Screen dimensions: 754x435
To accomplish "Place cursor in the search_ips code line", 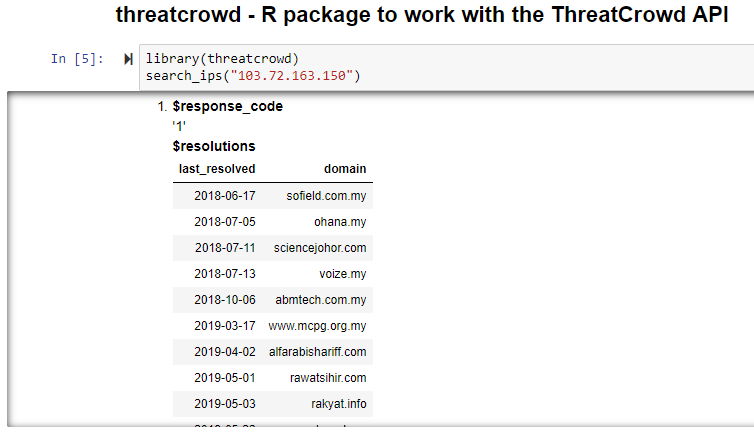I will pos(252,76).
